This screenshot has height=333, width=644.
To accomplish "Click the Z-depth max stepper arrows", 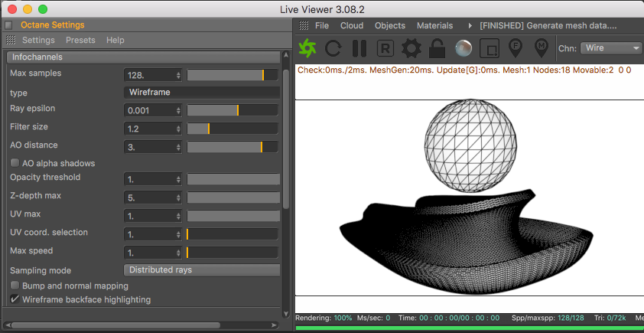I will click(x=178, y=198).
